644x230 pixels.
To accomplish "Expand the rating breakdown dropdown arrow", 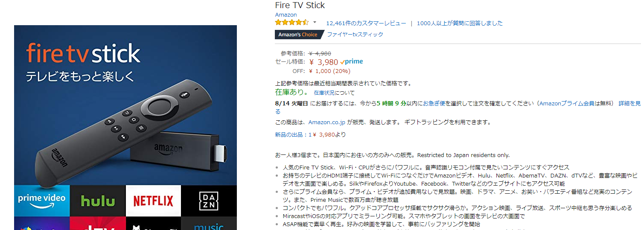I will (315, 23).
